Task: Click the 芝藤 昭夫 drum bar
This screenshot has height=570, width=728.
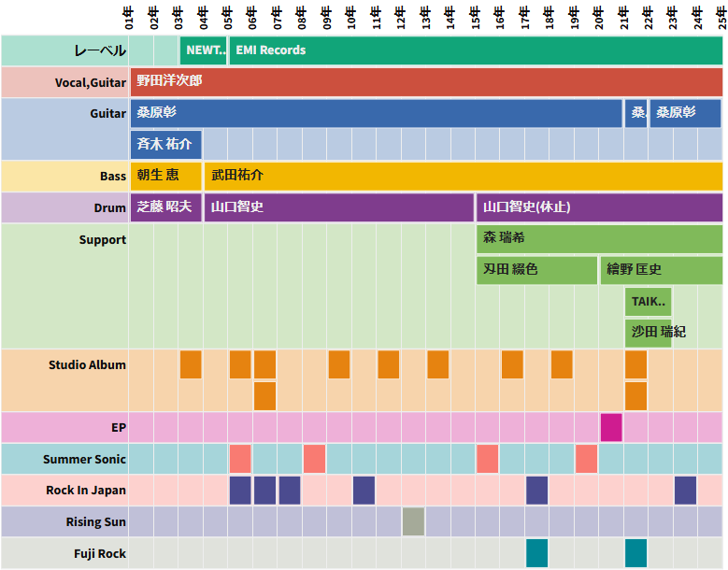Action: [165, 207]
